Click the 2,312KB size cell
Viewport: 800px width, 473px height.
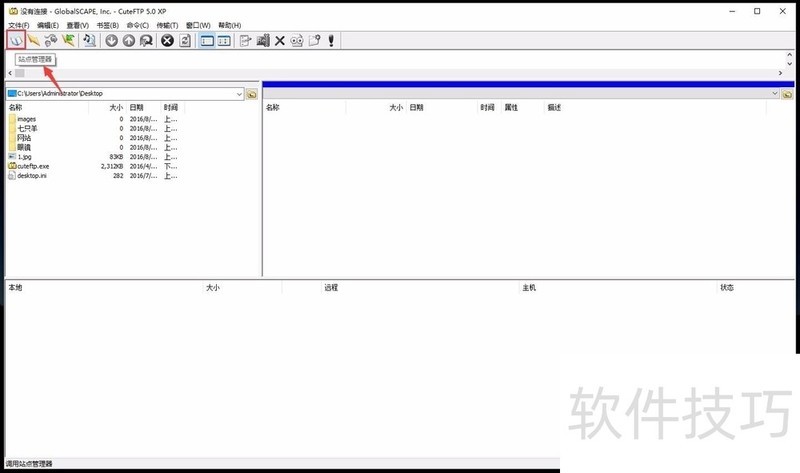[x=112, y=166]
